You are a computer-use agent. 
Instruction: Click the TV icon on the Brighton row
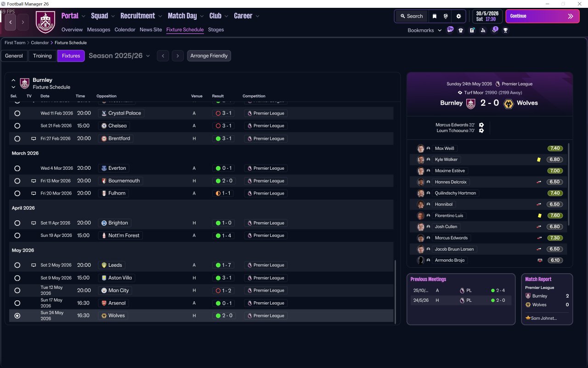click(x=34, y=223)
